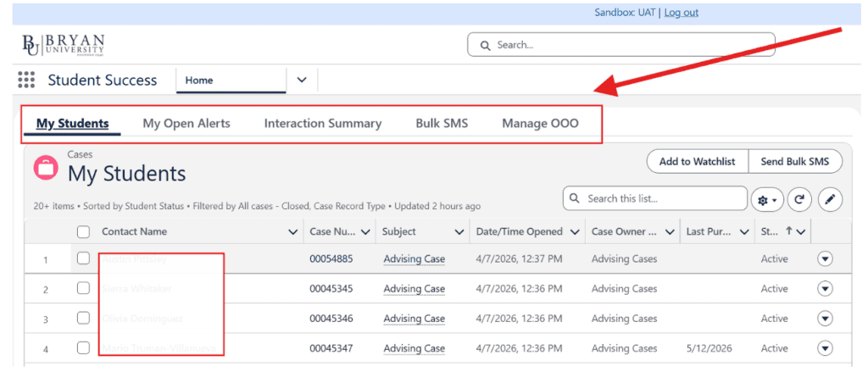Open Advising Case link for 00045347
The image size is (868, 372).
414,348
